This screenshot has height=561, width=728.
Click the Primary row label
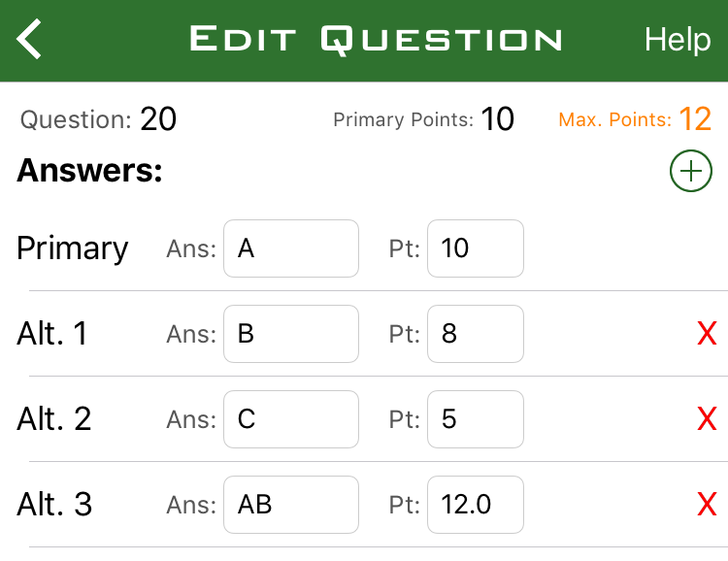click(73, 248)
